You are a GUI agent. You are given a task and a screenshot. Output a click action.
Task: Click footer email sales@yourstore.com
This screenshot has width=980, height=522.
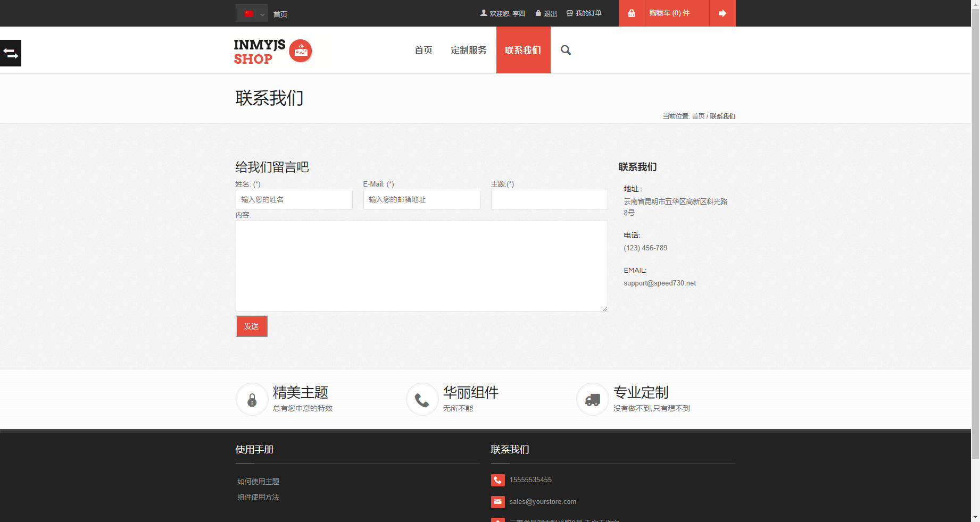tap(543, 502)
